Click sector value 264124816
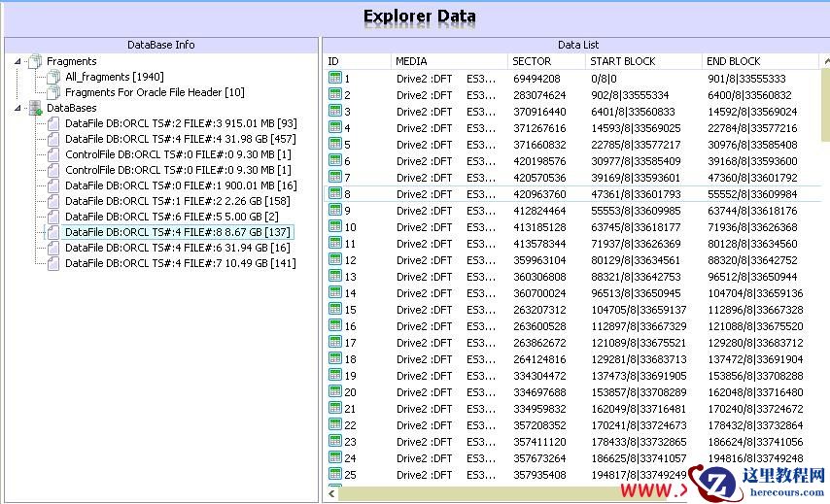The height and width of the screenshot is (504, 830). [x=539, y=359]
